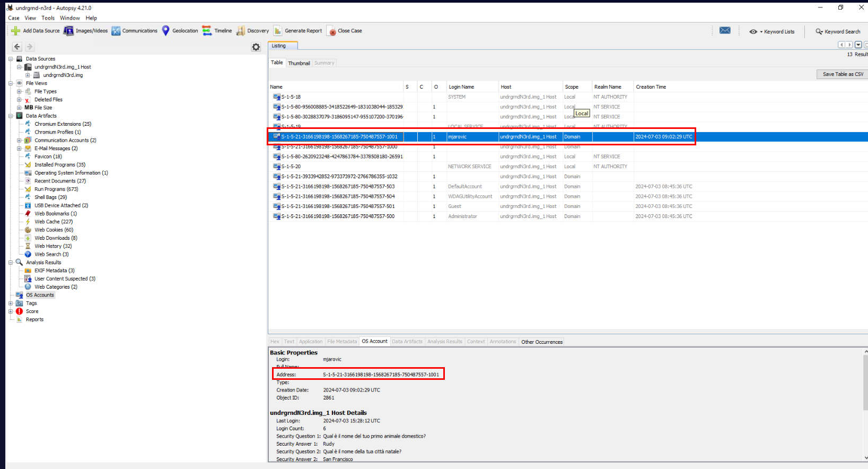Open the Timeline tool

pos(207,31)
